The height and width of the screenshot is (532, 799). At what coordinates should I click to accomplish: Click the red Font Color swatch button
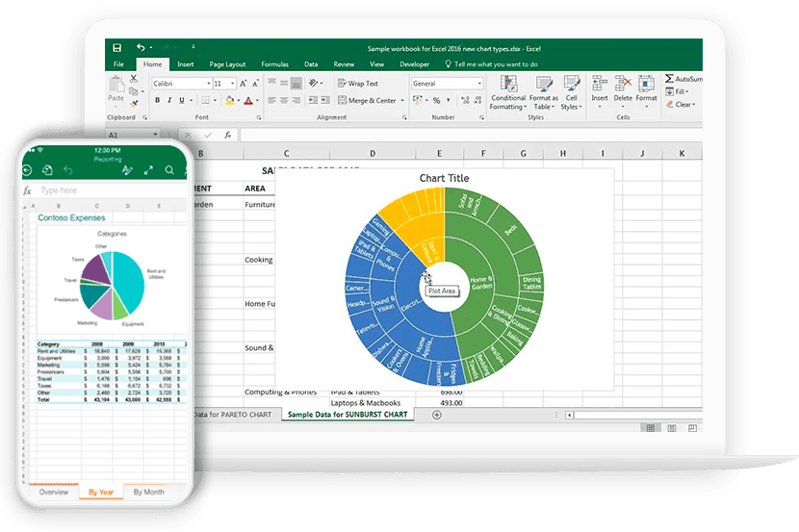[x=248, y=100]
